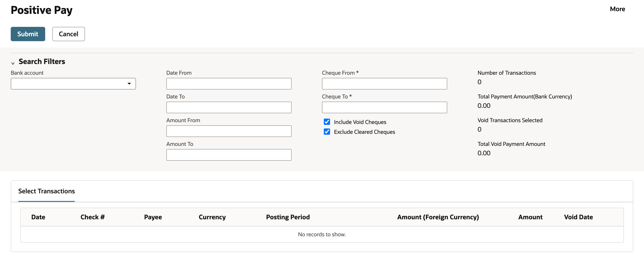
Task: Select the Select Transactions tab
Action: click(47, 191)
